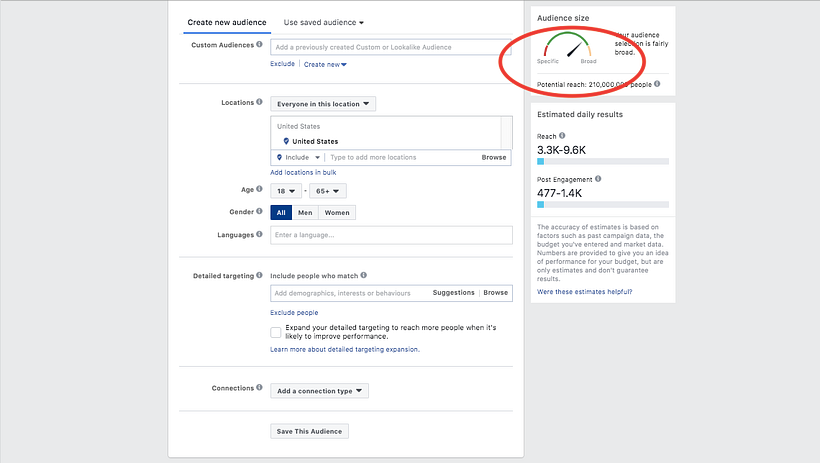Image resolution: width=820 pixels, height=463 pixels.
Task: Click the Exclude custom audience link
Action: click(x=282, y=64)
